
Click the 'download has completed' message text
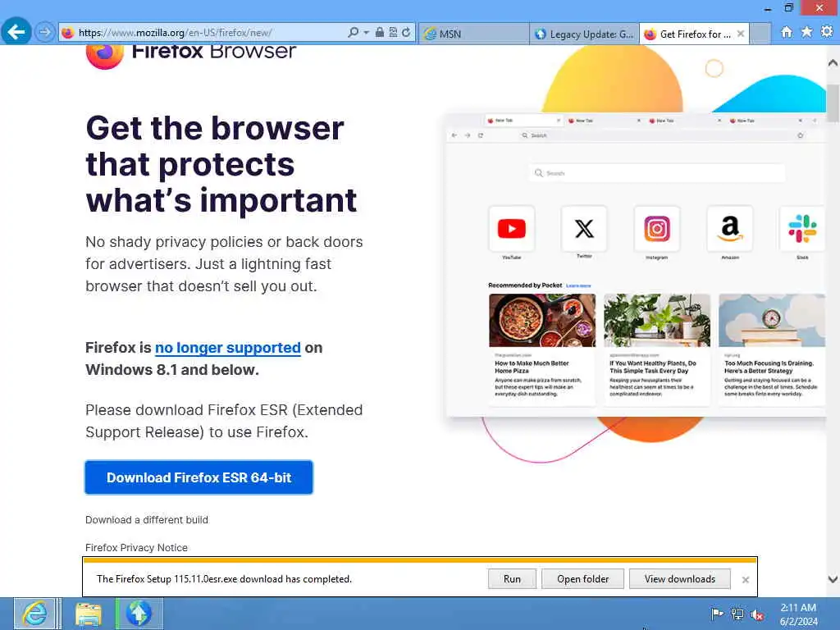pos(224,579)
